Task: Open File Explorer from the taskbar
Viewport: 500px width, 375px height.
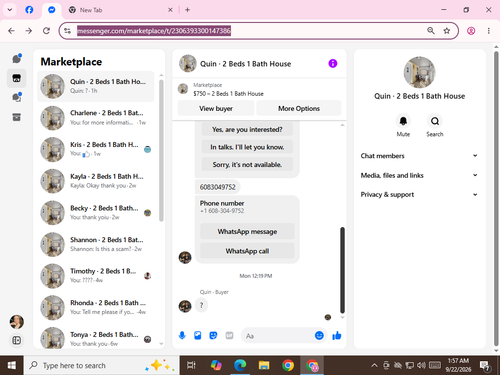Action: click(264, 365)
